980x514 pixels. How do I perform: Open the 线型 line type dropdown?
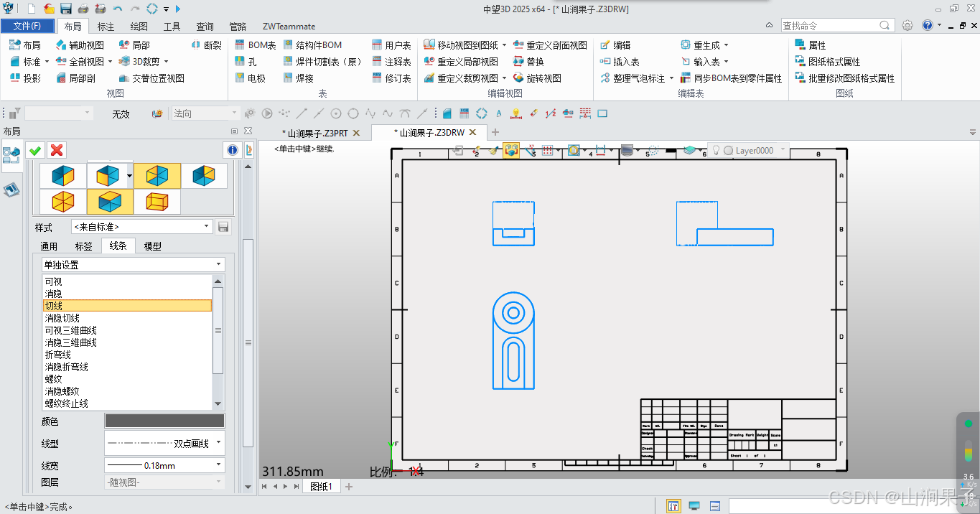(x=164, y=444)
